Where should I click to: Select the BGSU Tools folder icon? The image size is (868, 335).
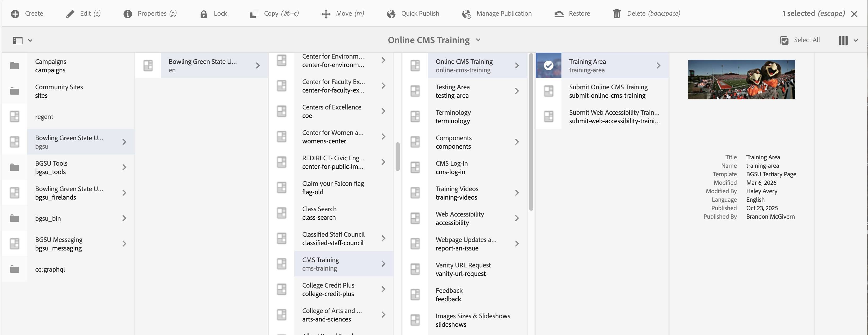click(15, 167)
